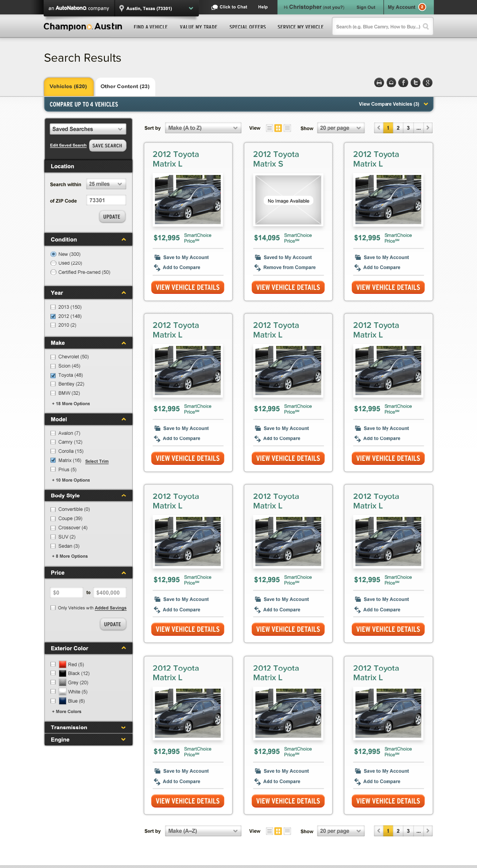Expand the Transmission filter section
This screenshot has height=868, width=477.
pyautogui.click(x=123, y=727)
